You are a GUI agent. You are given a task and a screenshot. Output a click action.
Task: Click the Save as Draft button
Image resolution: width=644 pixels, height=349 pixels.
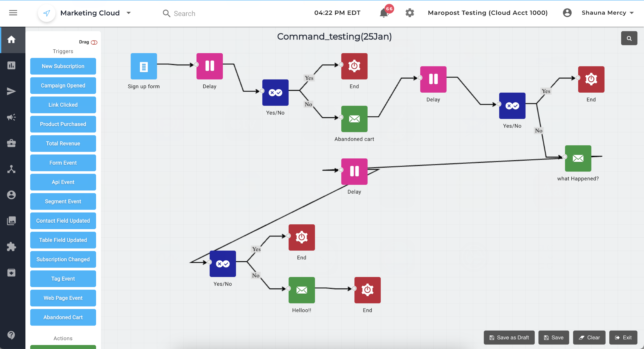click(509, 337)
